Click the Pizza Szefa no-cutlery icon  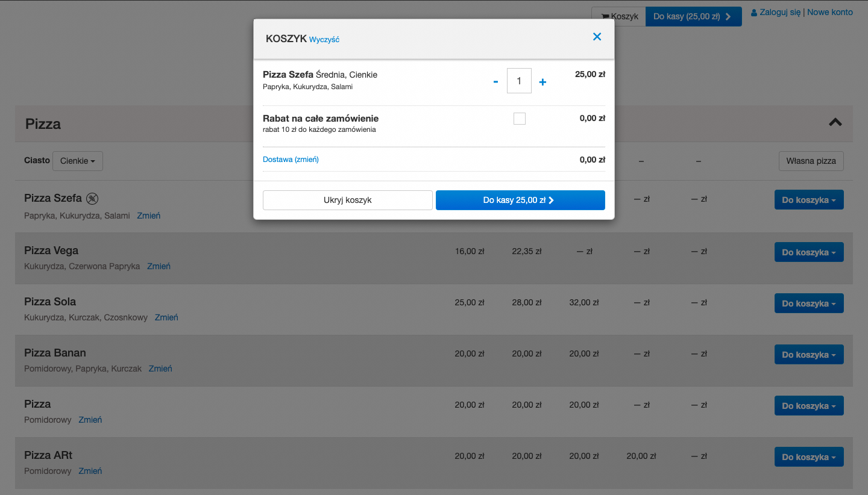tap(92, 198)
